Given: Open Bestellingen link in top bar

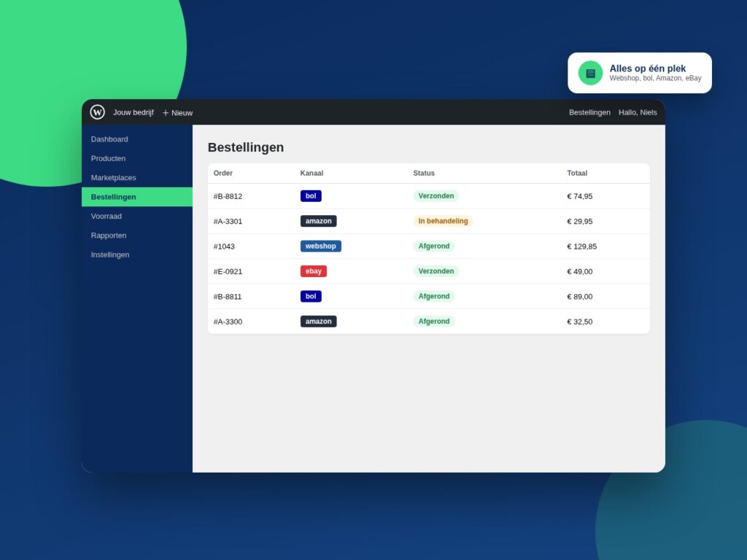Looking at the screenshot, I should click(x=589, y=112).
